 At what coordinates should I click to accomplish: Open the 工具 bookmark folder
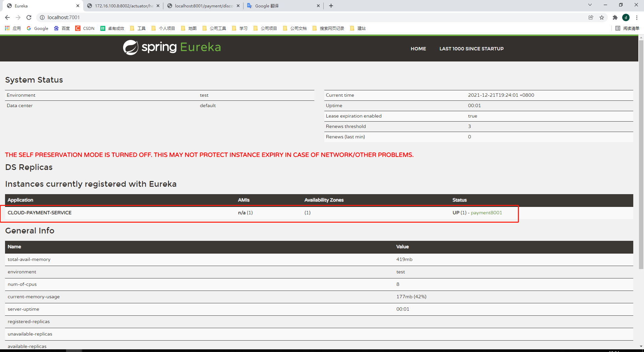(x=138, y=28)
